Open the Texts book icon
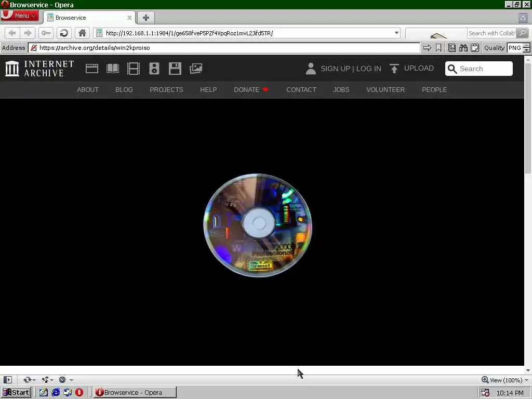Screen dimensions: 532x399 113,69
